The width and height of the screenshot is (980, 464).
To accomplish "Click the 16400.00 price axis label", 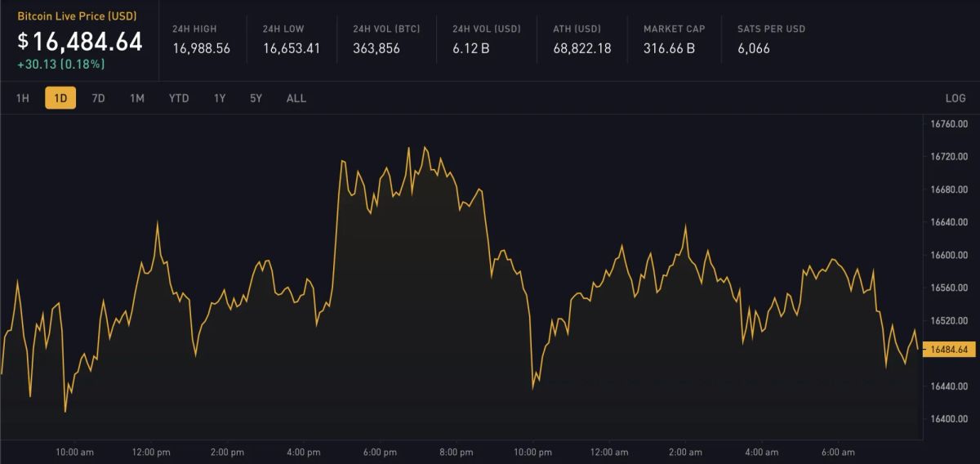I will 950,418.
